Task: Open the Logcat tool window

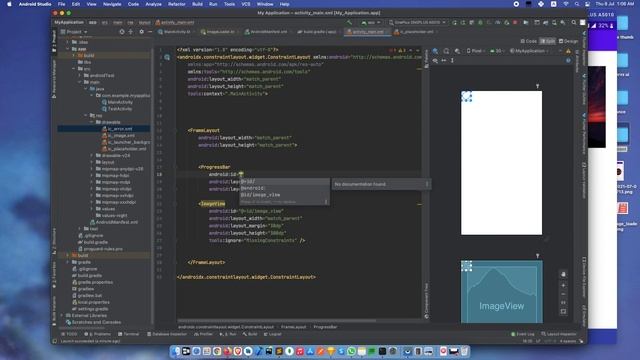Action: click(x=273, y=334)
